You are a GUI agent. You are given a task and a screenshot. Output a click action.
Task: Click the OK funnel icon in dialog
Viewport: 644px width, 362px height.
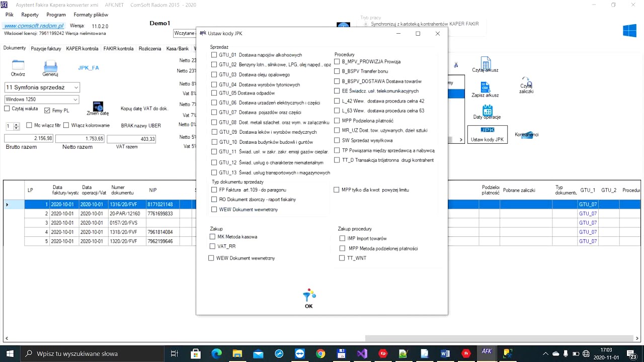click(309, 295)
